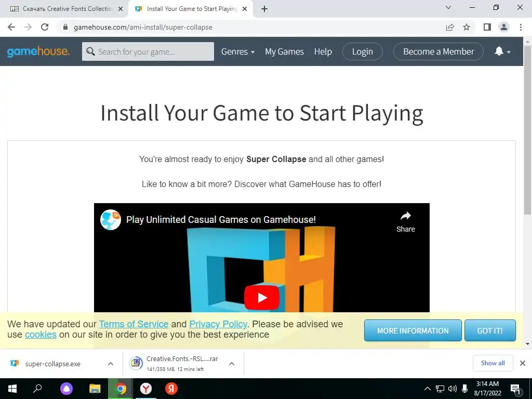Viewport: 532px width, 399px height.
Task: Play the GameHouse YouTube video
Action: (x=262, y=298)
